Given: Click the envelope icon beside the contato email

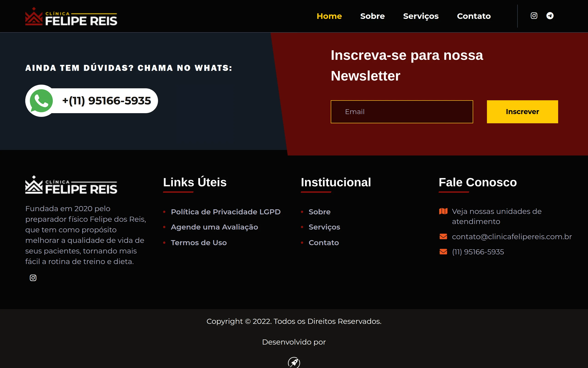Looking at the screenshot, I should pos(443,237).
